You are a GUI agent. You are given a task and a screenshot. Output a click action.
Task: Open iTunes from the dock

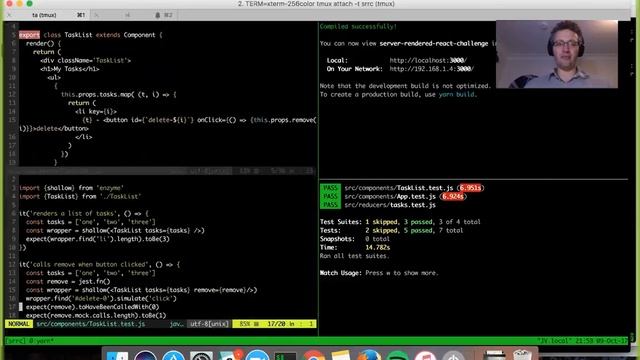coord(426,356)
